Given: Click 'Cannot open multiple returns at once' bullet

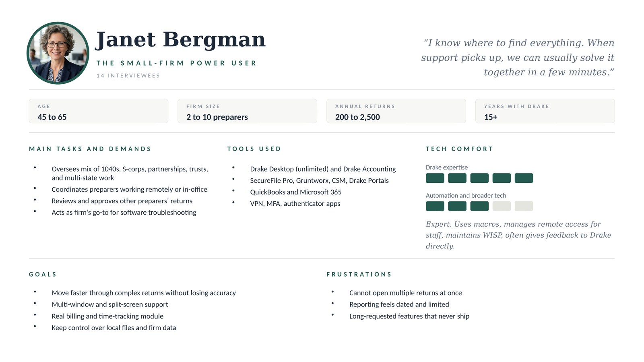Looking at the screenshot, I should [x=405, y=293].
